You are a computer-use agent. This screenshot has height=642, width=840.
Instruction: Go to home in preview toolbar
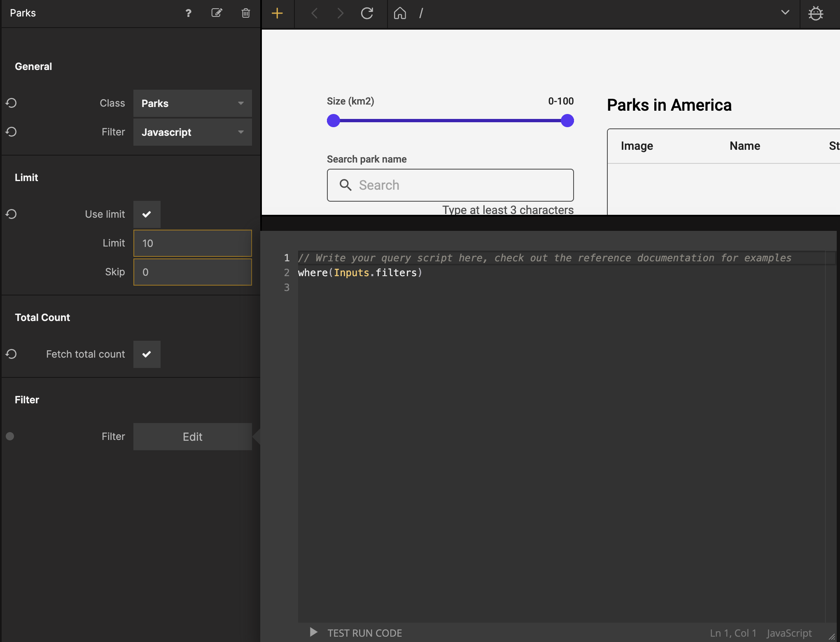click(x=400, y=14)
